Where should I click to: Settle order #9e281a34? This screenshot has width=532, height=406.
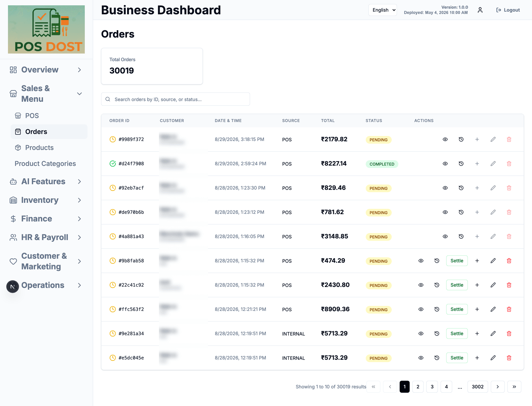click(x=457, y=334)
